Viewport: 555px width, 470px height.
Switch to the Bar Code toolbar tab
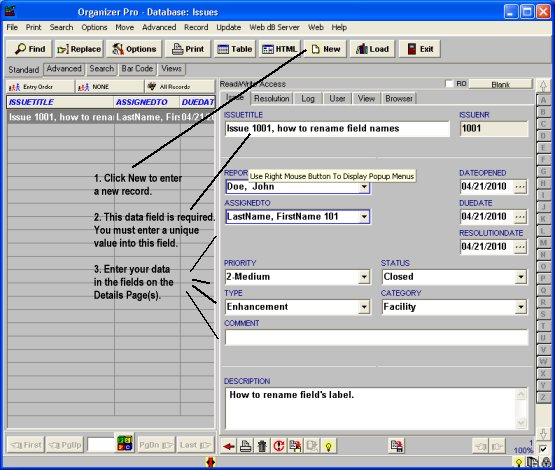pyautogui.click(x=137, y=69)
